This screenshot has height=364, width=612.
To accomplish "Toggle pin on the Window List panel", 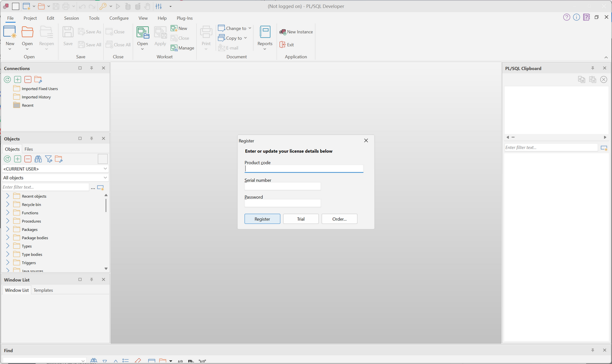I will (x=91, y=280).
